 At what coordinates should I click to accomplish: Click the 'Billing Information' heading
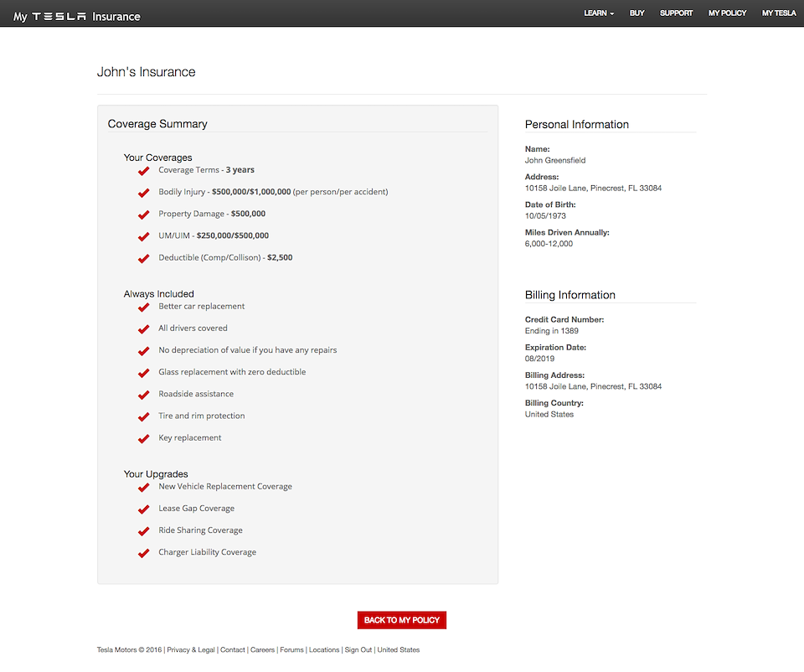tap(570, 295)
